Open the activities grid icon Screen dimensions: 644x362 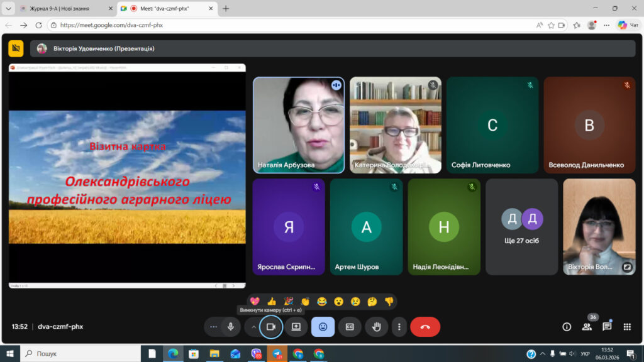pyautogui.click(x=627, y=327)
